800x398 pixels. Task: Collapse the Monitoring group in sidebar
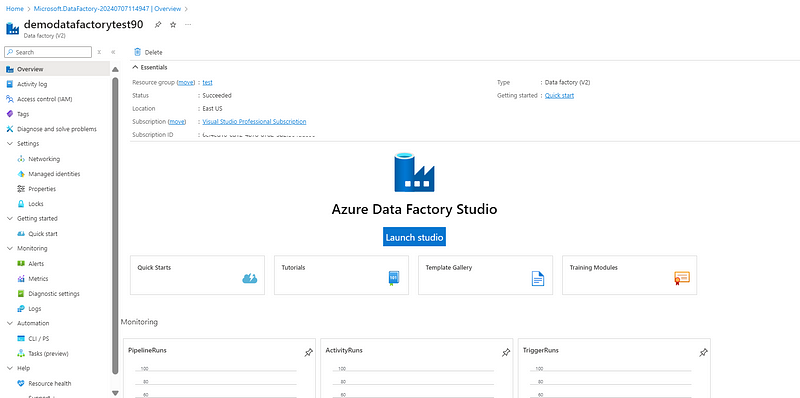(10, 248)
